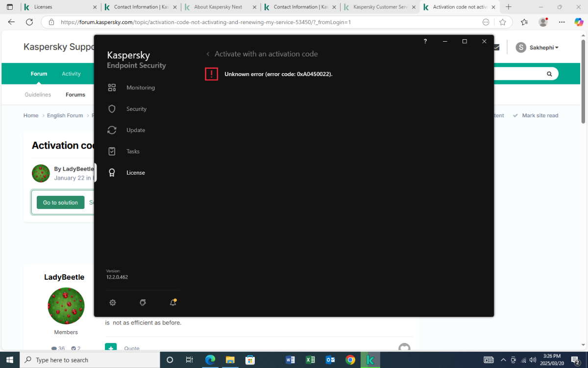Open Forums in forum sub-navigation
588x368 pixels.
click(x=75, y=95)
